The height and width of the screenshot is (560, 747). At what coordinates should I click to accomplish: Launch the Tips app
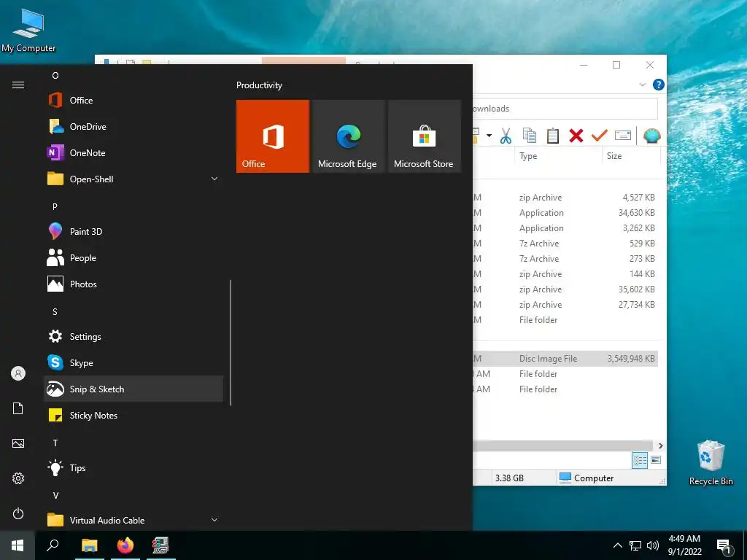tap(133, 468)
